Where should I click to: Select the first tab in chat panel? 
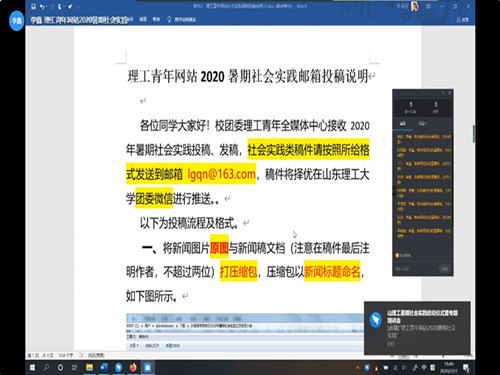pos(402,123)
